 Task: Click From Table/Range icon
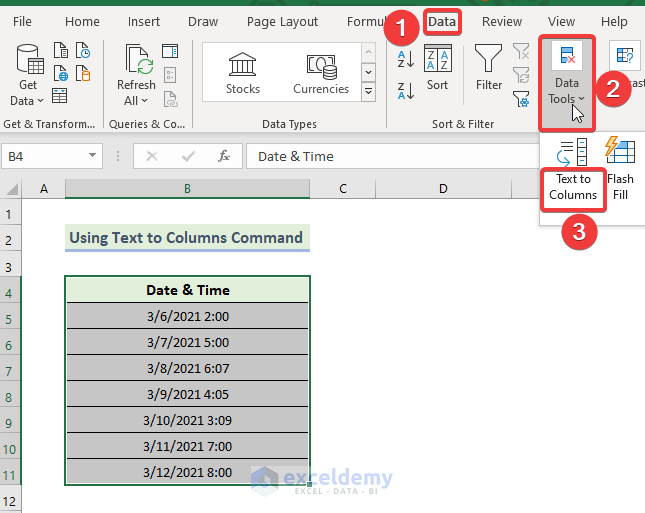pyautogui.click(x=60, y=96)
